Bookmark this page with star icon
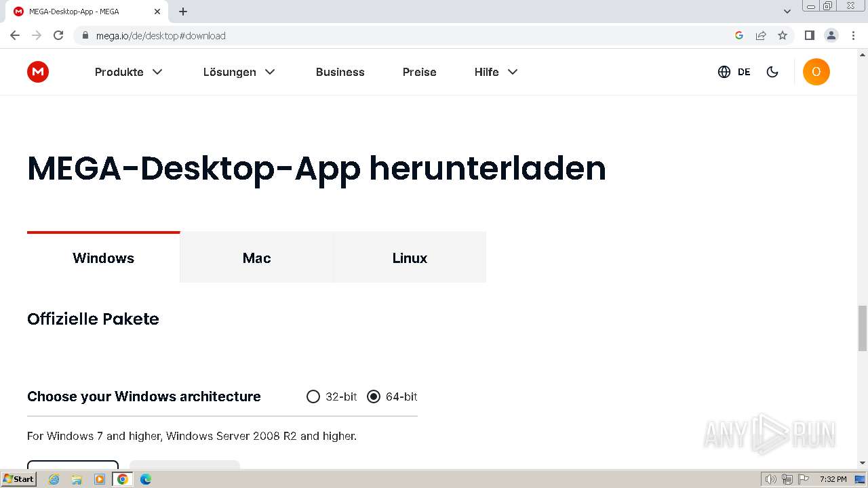This screenshot has height=488, width=868. pyautogui.click(x=783, y=35)
